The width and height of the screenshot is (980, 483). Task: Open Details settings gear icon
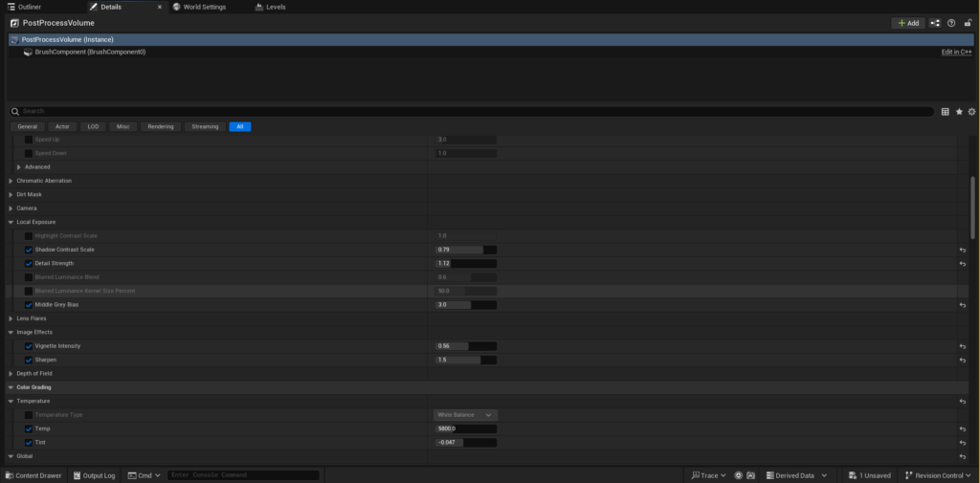[972, 112]
